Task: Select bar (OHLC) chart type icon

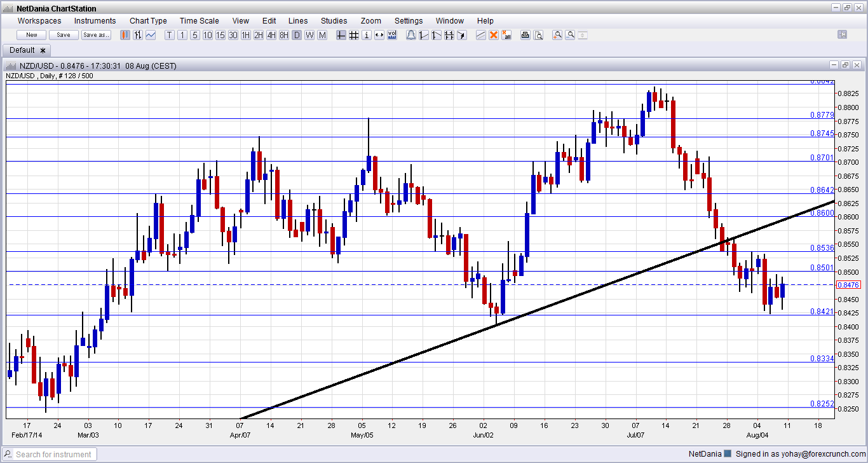Action: 137,35
